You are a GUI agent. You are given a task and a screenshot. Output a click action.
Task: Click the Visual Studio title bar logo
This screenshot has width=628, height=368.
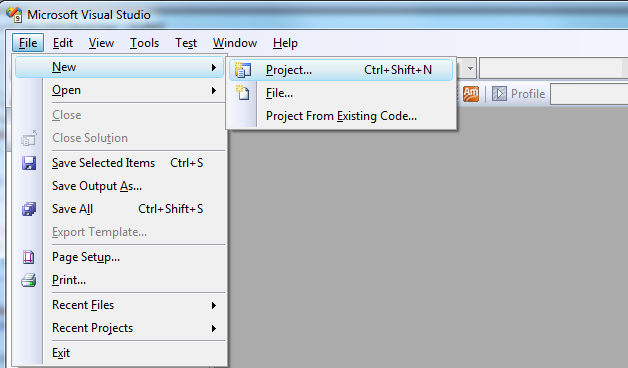[14, 14]
